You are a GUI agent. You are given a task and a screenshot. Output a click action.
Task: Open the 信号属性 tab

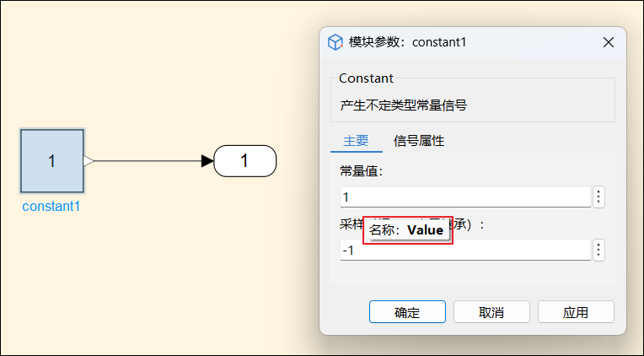[419, 141]
